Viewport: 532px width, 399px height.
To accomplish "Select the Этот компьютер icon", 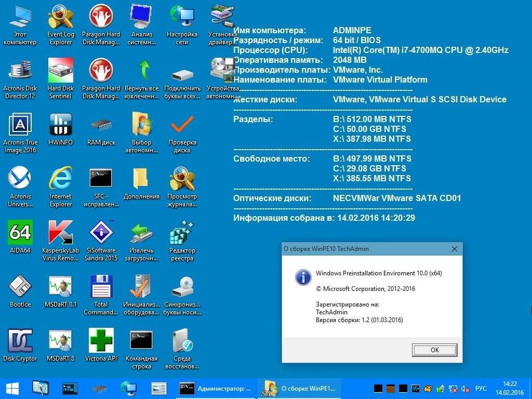I will (x=20, y=25).
